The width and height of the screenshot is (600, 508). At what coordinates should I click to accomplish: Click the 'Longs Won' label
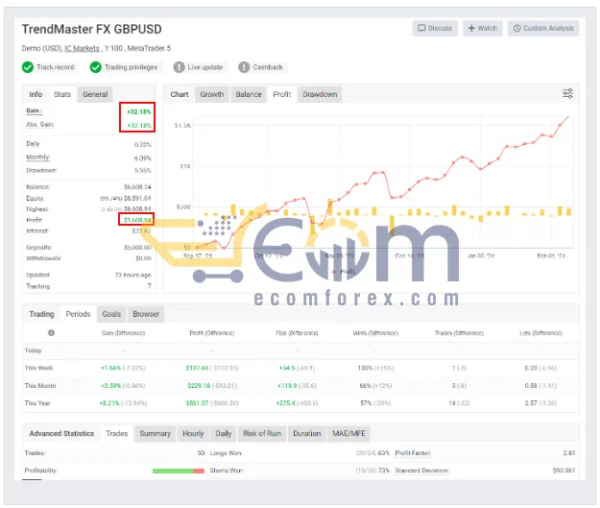point(226,453)
